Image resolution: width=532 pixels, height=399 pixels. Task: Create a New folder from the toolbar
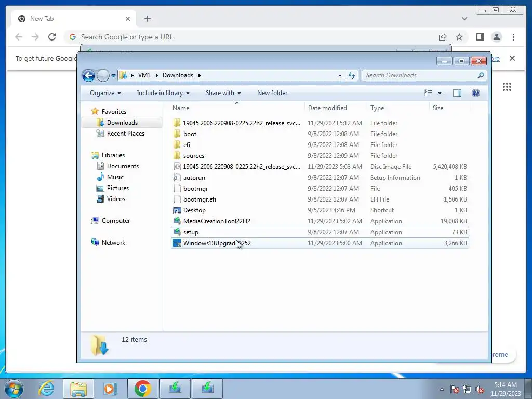point(272,93)
